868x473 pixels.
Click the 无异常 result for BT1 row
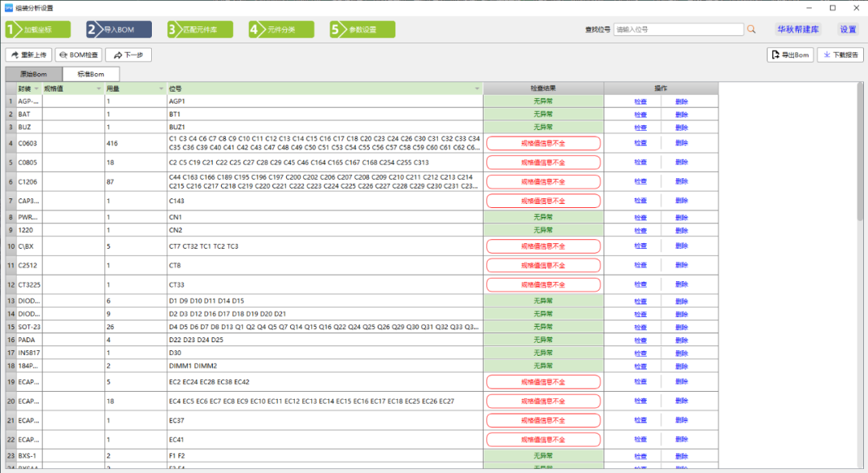(x=543, y=114)
